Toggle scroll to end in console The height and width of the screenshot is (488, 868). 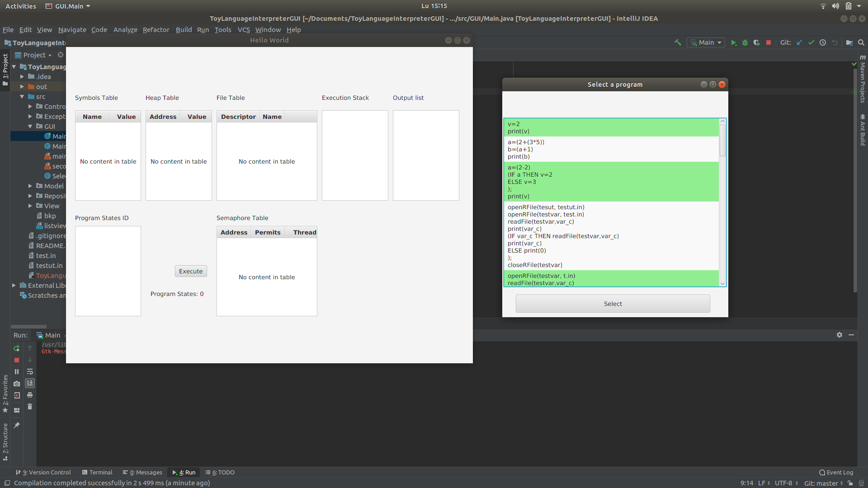tap(30, 383)
